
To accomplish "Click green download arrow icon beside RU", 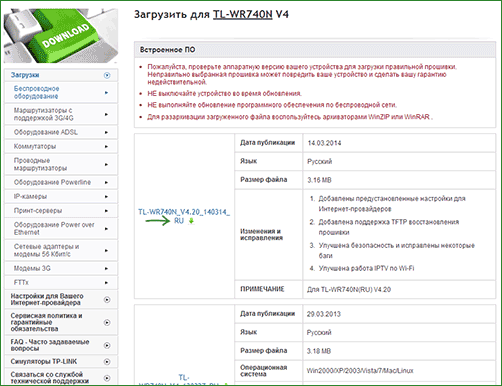I will [x=191, y=221].
